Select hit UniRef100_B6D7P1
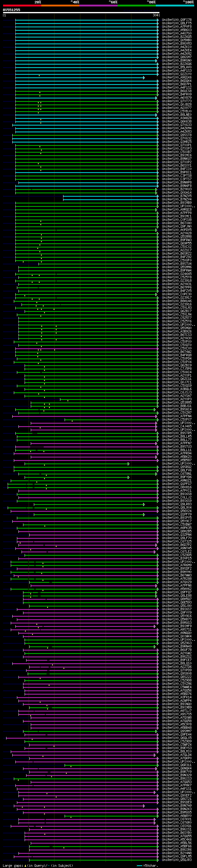 coord(177,84)
